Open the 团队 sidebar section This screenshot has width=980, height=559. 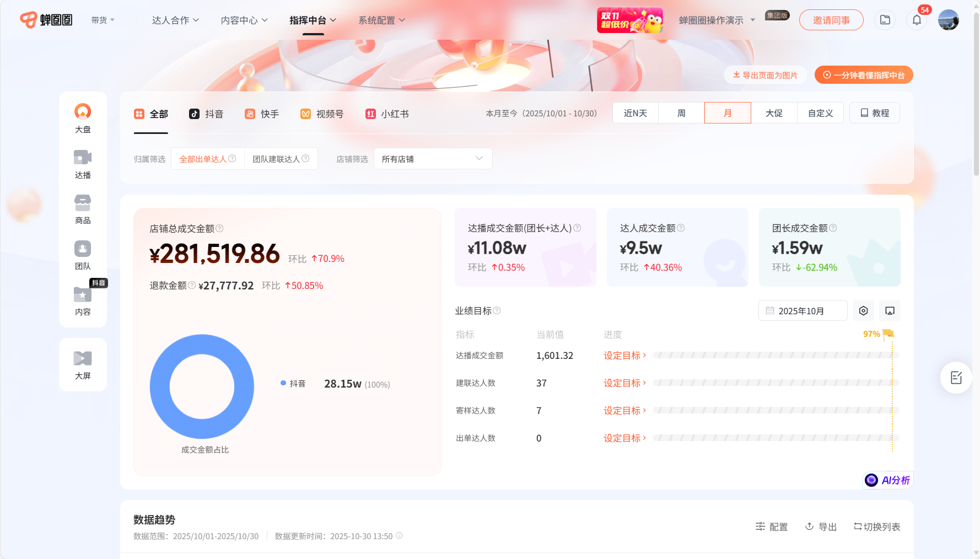pos(83,255)
